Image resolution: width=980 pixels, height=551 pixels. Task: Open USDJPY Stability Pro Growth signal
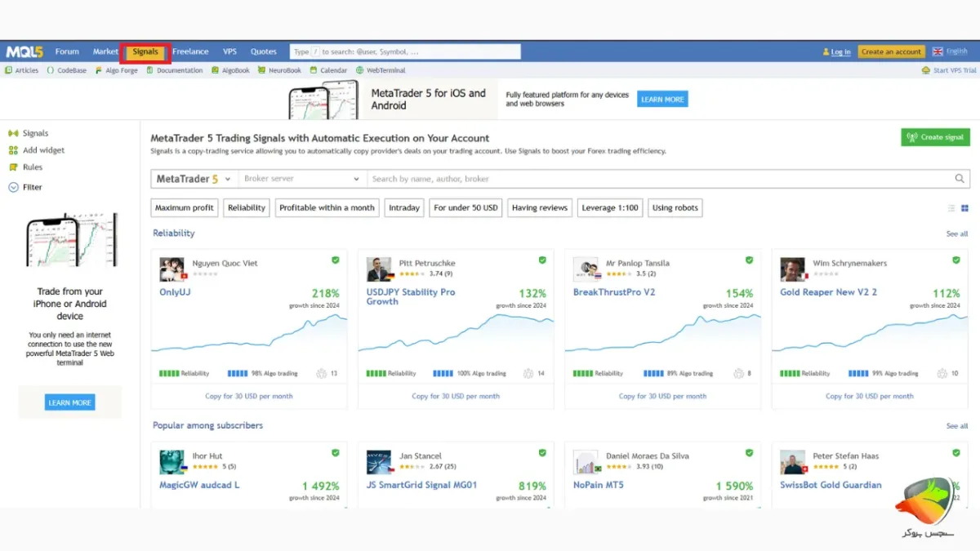[411, 297]
